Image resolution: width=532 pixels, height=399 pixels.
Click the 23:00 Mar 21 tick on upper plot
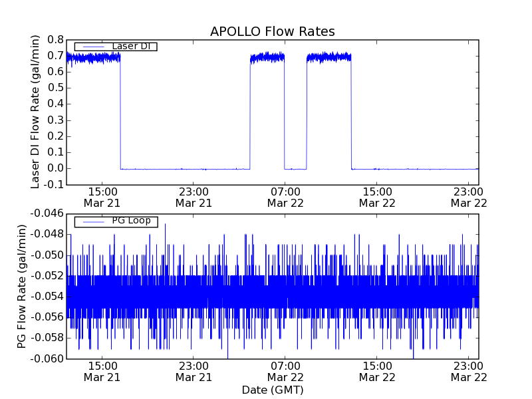tap(194, 198)
